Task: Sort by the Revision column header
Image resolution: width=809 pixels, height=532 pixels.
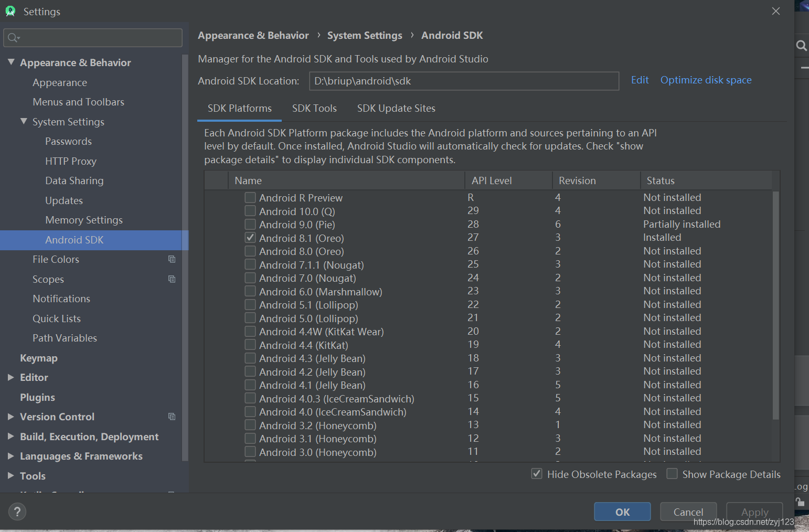Action: [597, 180]
